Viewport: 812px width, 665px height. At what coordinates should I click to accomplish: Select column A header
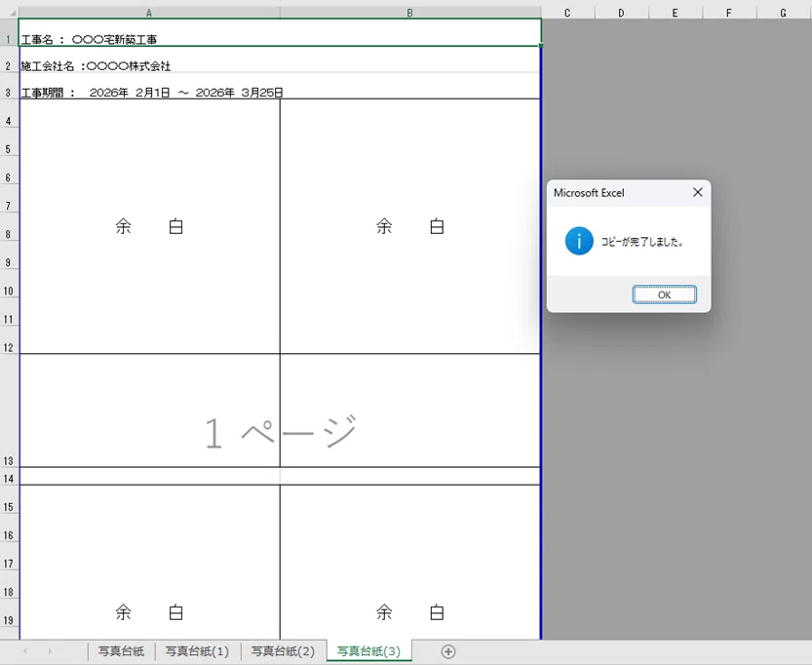coord(149,13)
